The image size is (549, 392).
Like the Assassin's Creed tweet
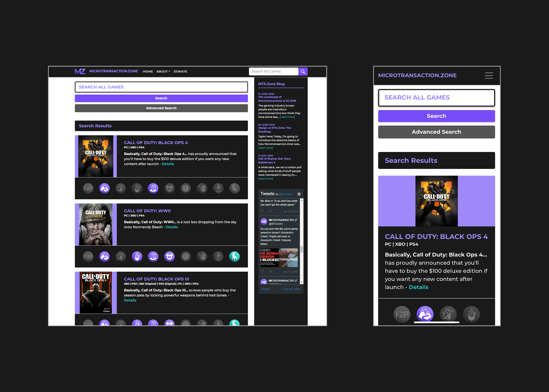(x=262, y=271)
